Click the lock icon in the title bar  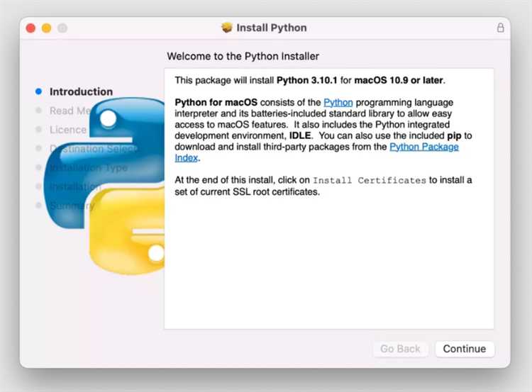coord(500,28)
